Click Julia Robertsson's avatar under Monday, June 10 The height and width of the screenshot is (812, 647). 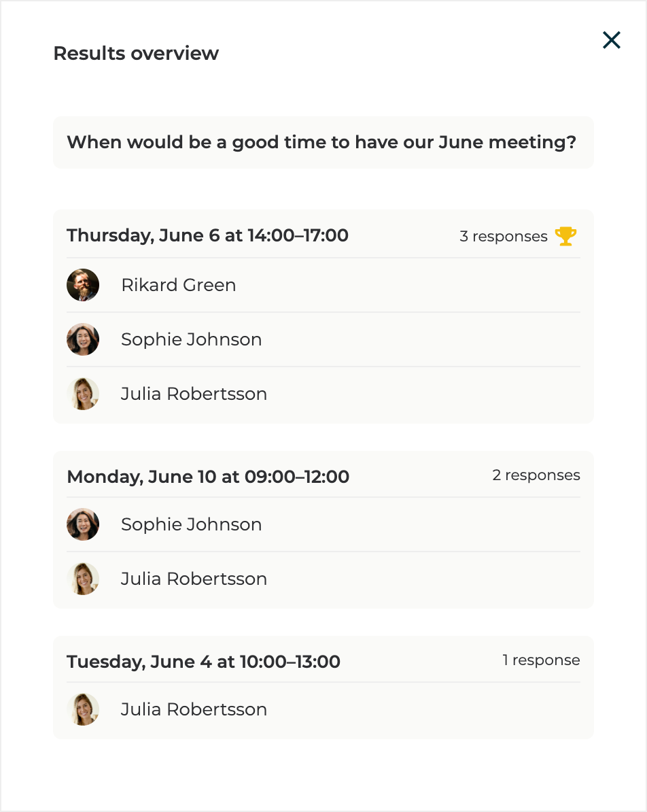[83, 579]
